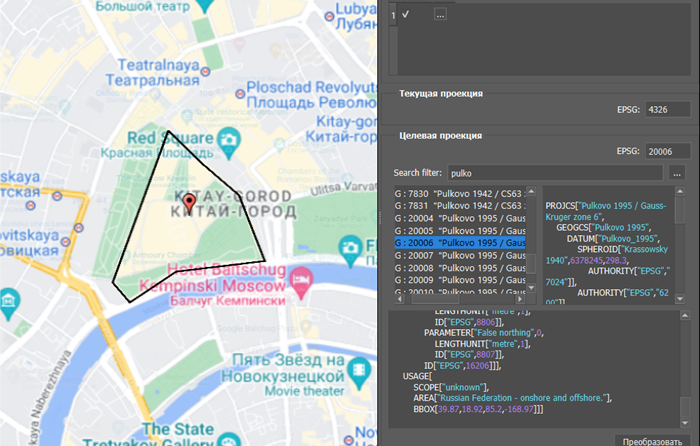Select list row 'G : 20007 Pulkovo 1995'
This screenshot has height=446, width=700.
click(x=460, y=255)
